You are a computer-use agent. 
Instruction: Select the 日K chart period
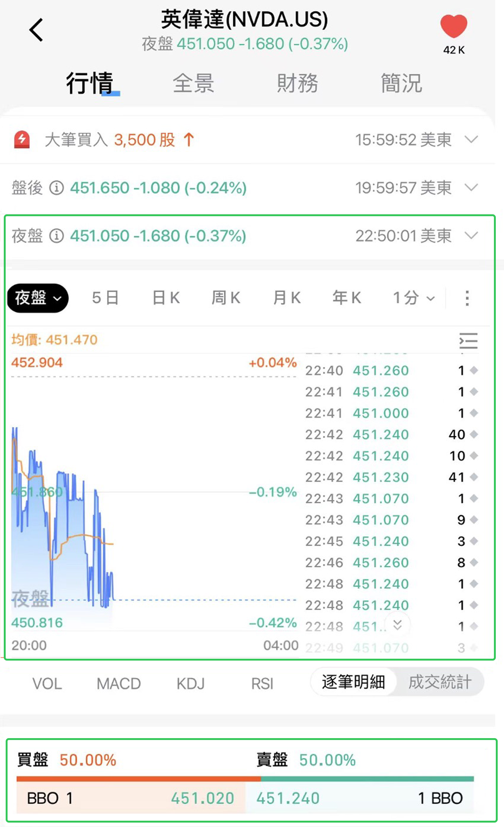(166, 298)
